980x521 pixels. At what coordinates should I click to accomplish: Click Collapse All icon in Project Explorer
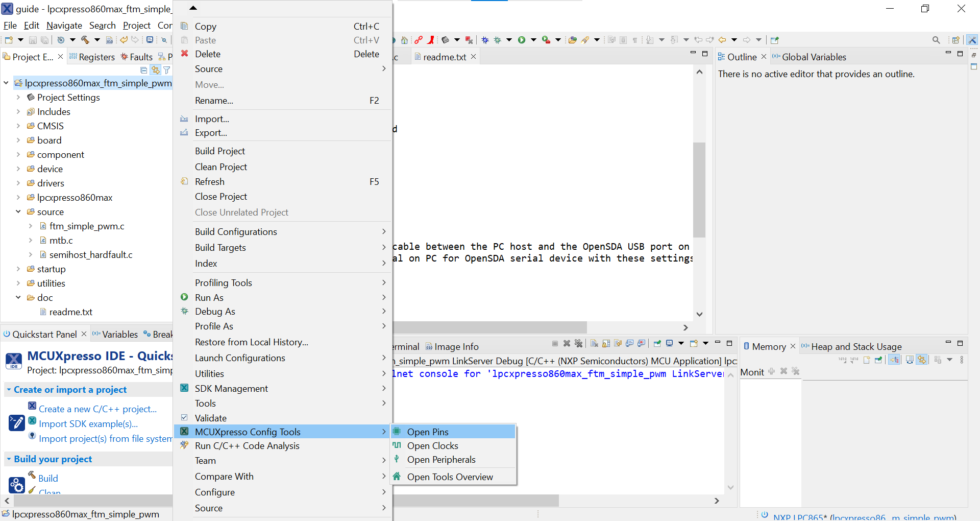[x=144, y=70]
